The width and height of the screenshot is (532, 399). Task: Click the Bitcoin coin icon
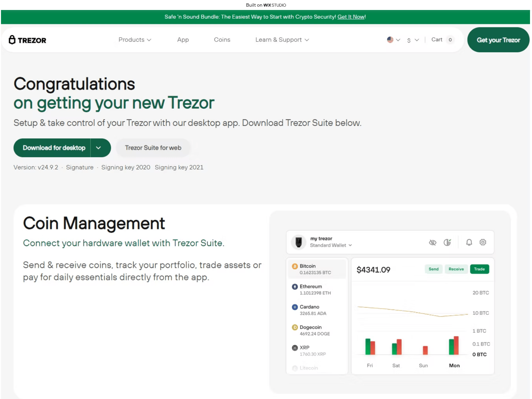[295, 266]
